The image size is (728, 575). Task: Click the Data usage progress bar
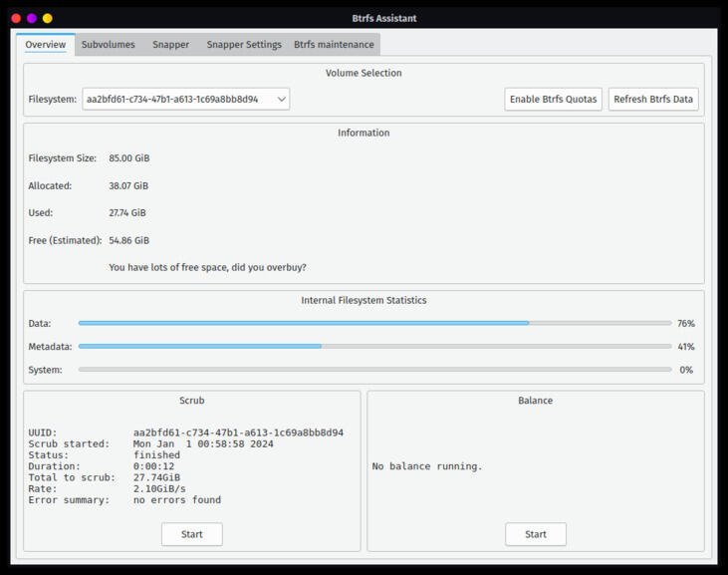[374, 323]
